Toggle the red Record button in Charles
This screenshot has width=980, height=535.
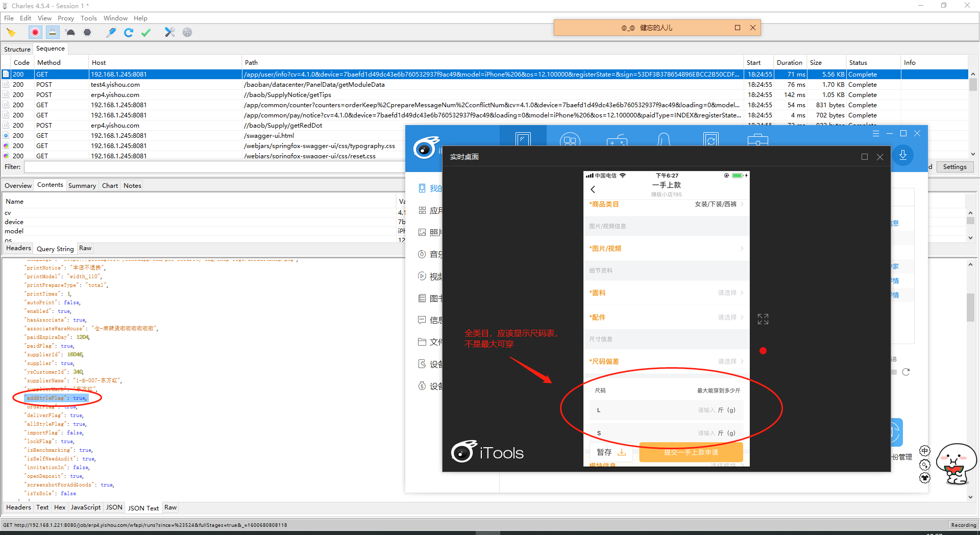35,33
